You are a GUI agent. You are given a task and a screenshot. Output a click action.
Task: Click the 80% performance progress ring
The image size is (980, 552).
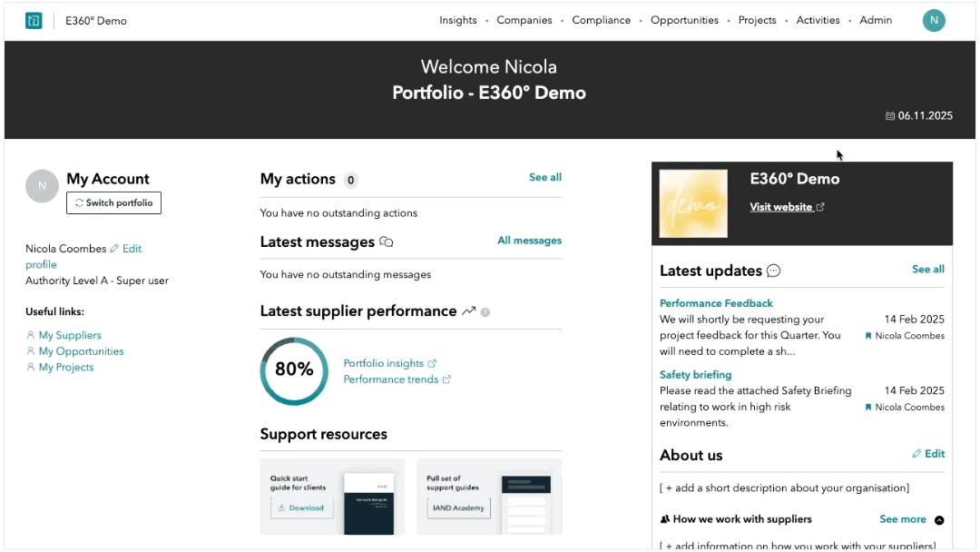point(294,370)
